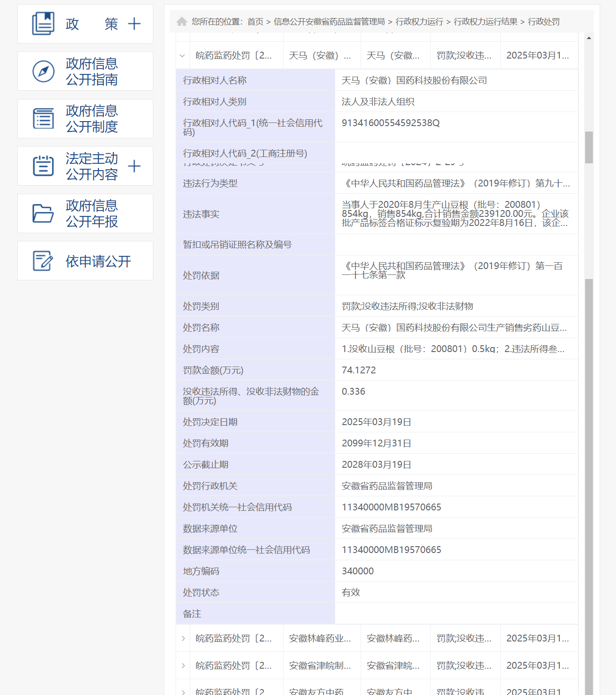The image size is (616, 695).
Task: Open 法定主动公开内容 menu item
Action: click(85, 166)
